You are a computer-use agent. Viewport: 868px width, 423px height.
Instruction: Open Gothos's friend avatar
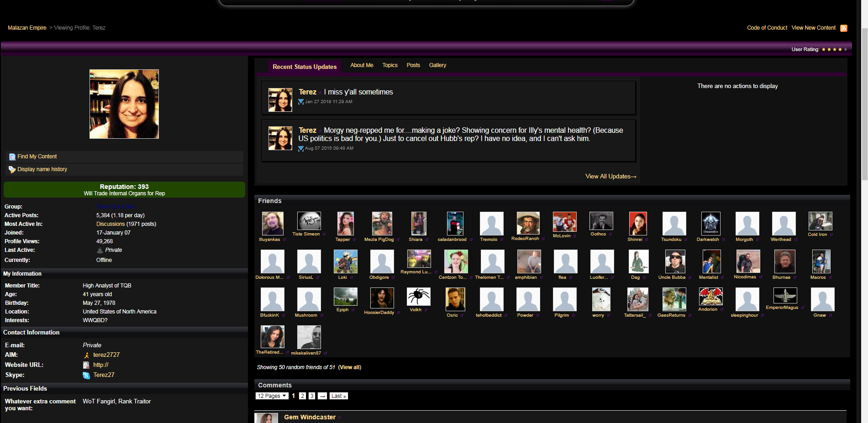[x=601, y=221]
